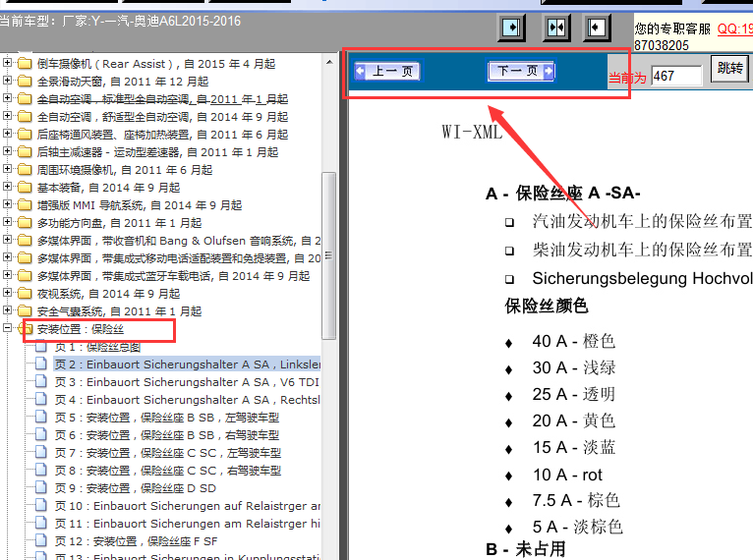The width and height of the screenshot is (753, 560).
Task: Expand the 全景滑动天窗 tree node
Action: 7,81
